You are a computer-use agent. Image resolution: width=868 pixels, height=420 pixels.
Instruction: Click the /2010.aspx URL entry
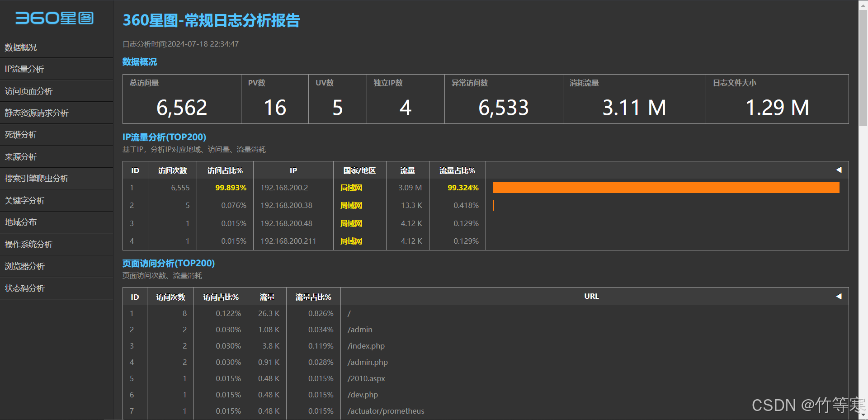[x=366, y=378]
